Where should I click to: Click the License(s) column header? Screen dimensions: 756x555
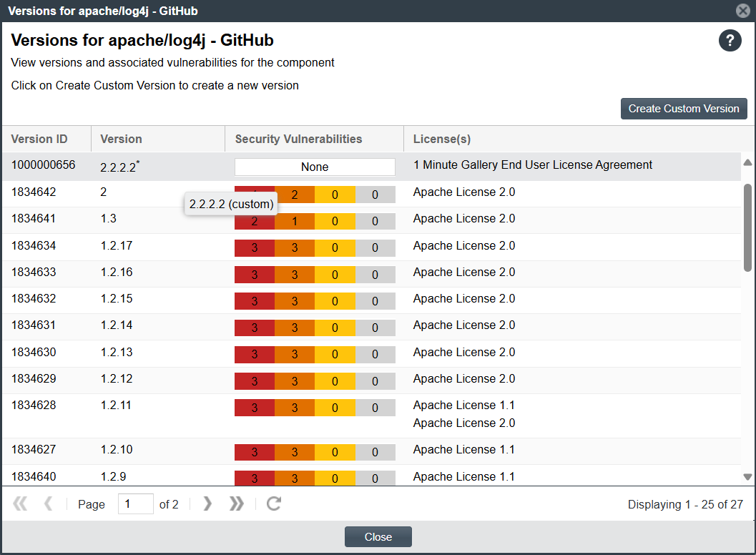click(x=442, y=139)
